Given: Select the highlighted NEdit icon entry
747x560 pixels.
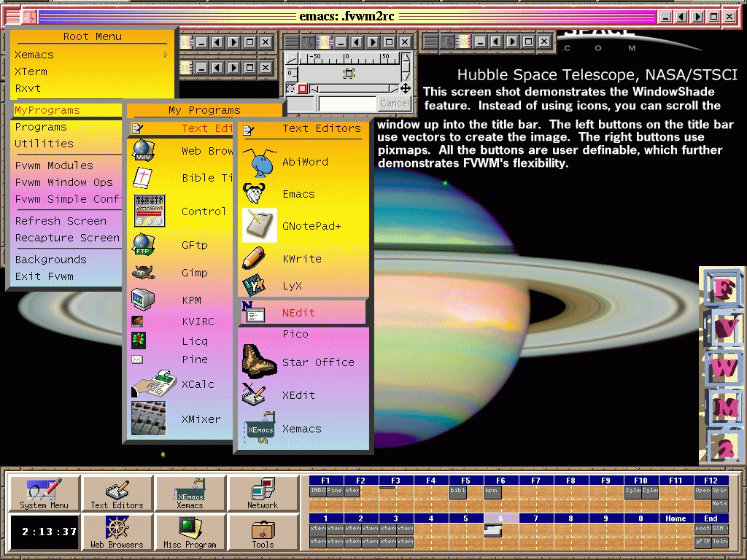Looking at the screenshot, I should 253,313.
